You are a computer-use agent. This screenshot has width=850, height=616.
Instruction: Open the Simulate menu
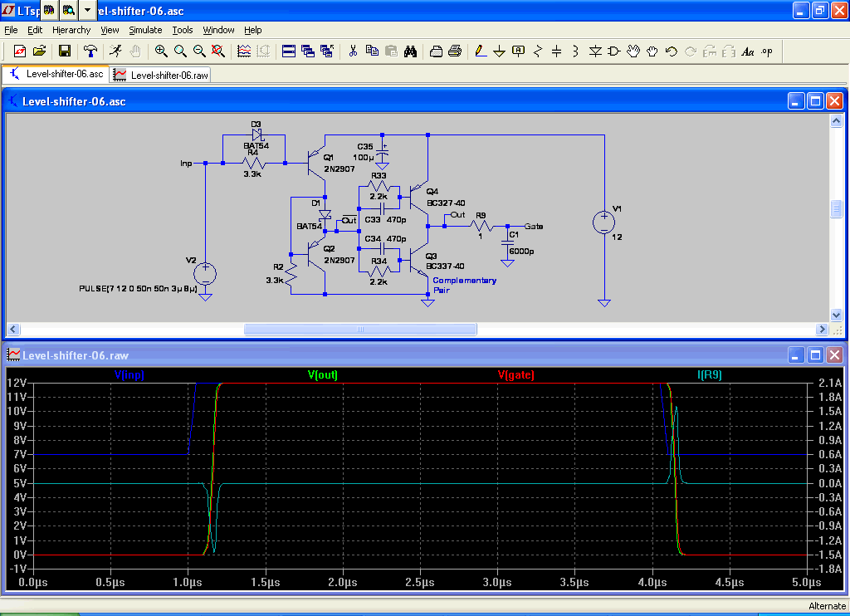coord(145,30)
